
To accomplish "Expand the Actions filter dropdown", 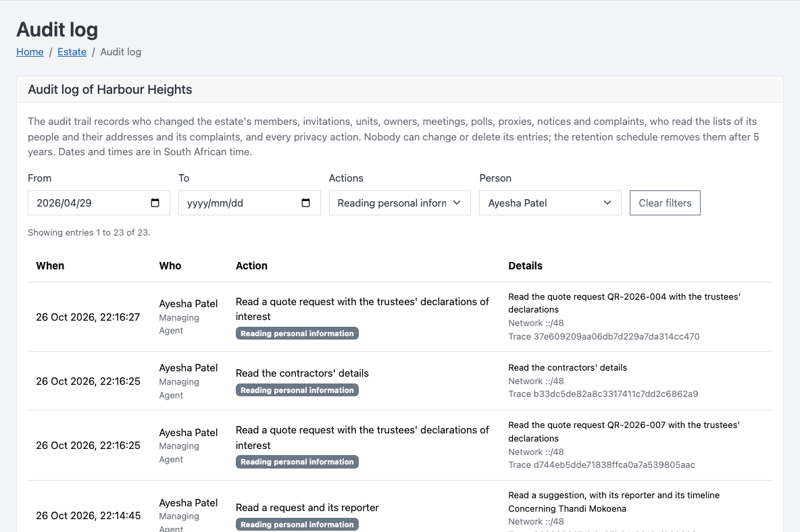I will [x=399, y=203].
